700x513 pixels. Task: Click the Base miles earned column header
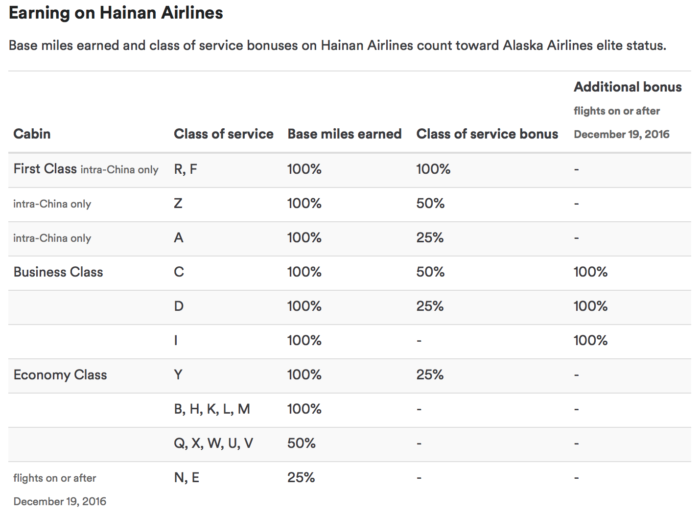[344, 133]
